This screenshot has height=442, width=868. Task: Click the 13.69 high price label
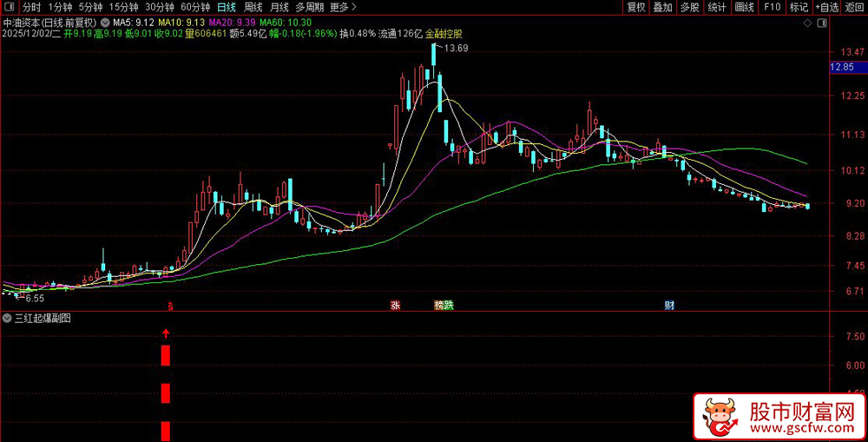457,48
